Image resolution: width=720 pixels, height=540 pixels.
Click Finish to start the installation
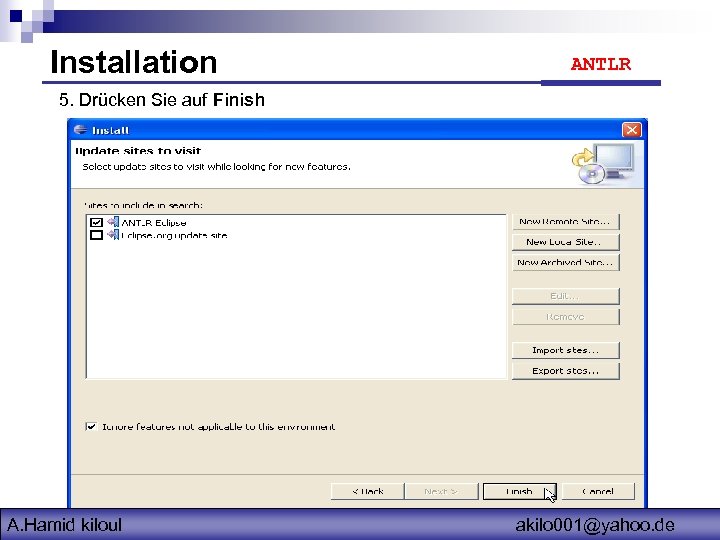tap(519, 491)
